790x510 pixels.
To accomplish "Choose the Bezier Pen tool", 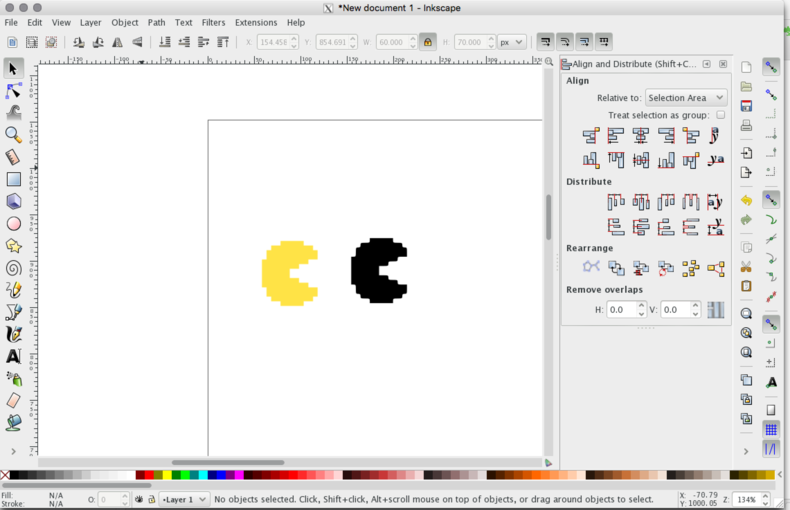I will point(14,312).
